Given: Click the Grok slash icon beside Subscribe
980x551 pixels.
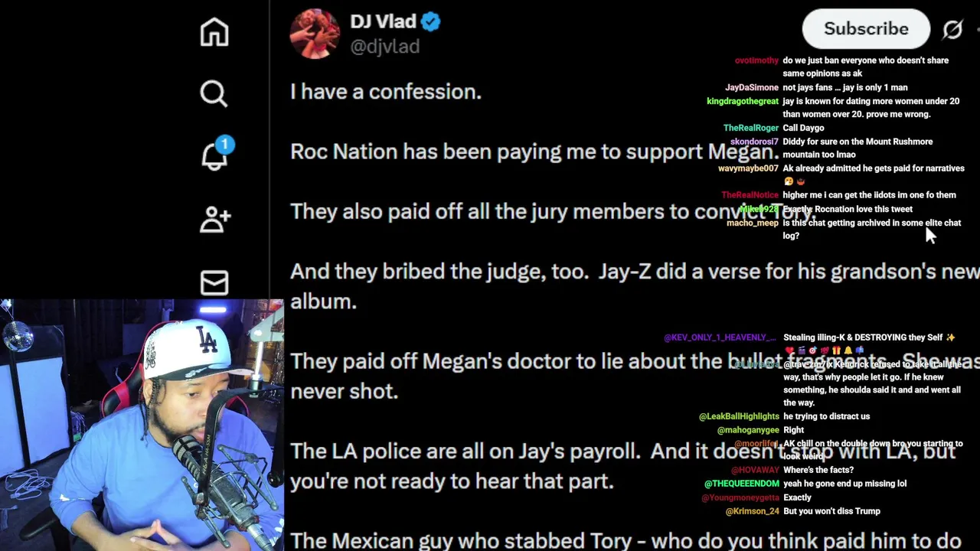Looking at the screenshot, I should pos(952,29).
